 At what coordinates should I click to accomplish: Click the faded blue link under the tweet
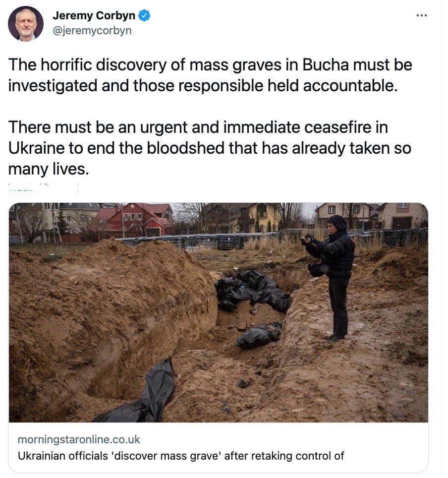tap(44, 187)
